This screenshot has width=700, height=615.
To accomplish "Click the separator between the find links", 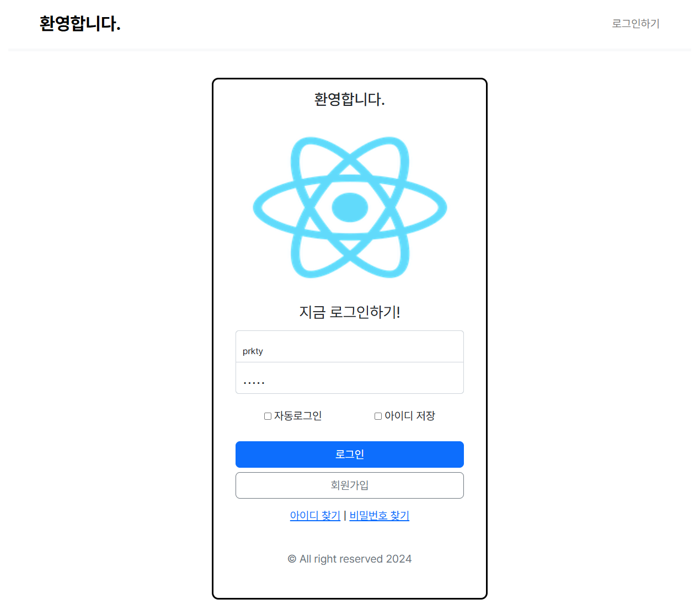I will click(x=345, y=516).
